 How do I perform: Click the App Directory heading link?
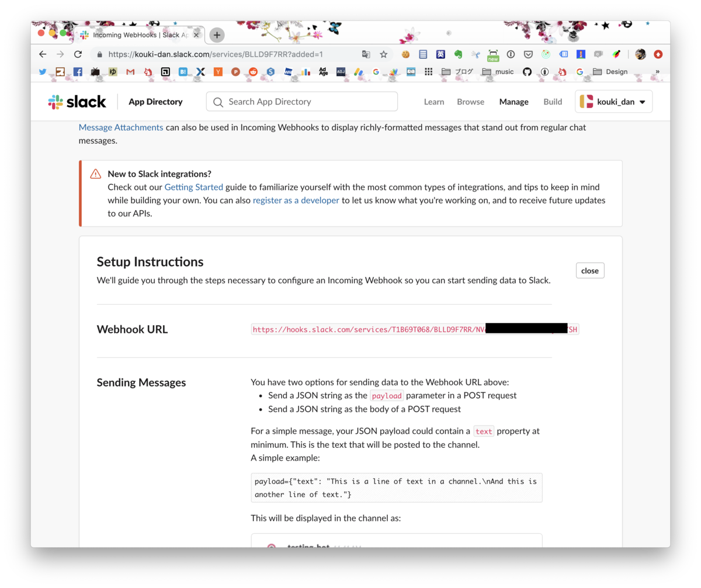[x=155, y=102]
